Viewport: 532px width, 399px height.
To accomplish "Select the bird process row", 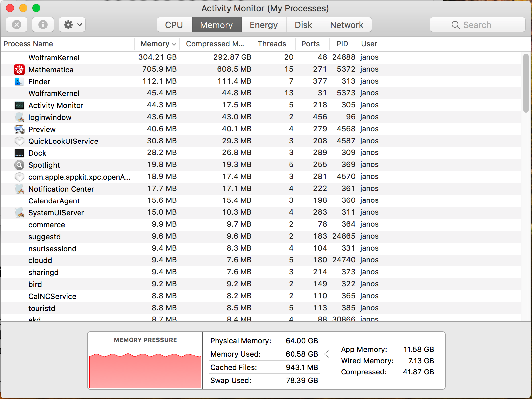I will [x=261, y=284].
